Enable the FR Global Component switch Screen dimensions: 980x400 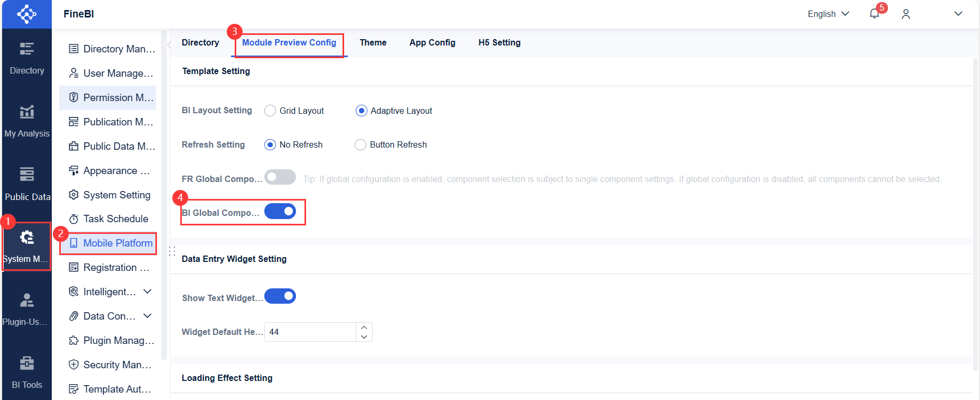[x=280, y=177]
